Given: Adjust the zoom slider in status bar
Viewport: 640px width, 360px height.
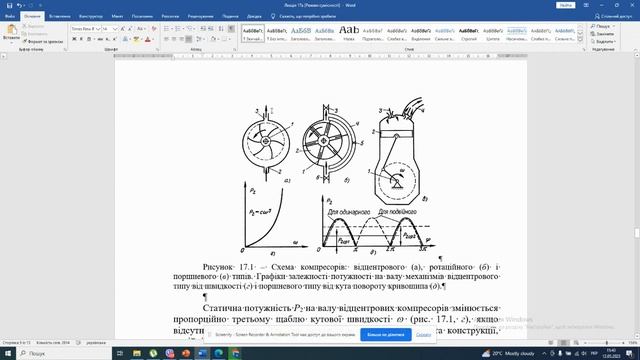Looking at the screenshot, I should pyautogui.click(x=607, y=343).
